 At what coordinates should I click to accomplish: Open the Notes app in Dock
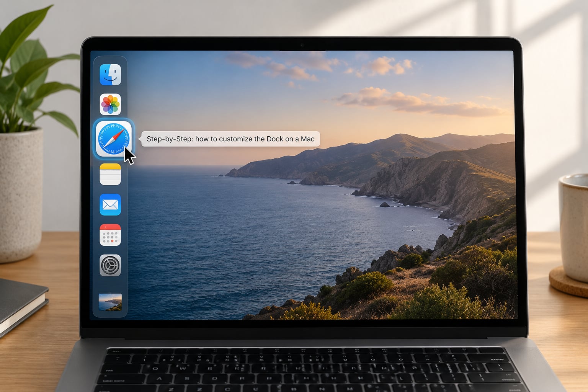pos(110,174)
